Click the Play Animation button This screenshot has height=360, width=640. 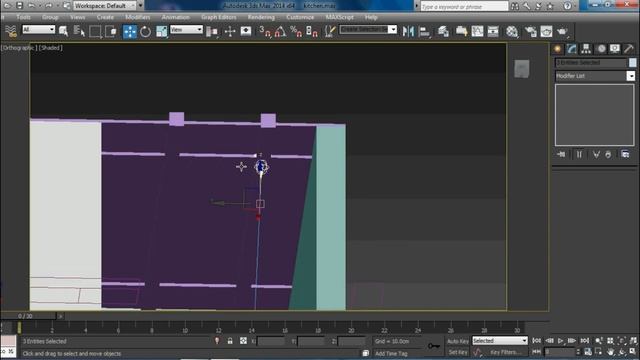(560, 340)
